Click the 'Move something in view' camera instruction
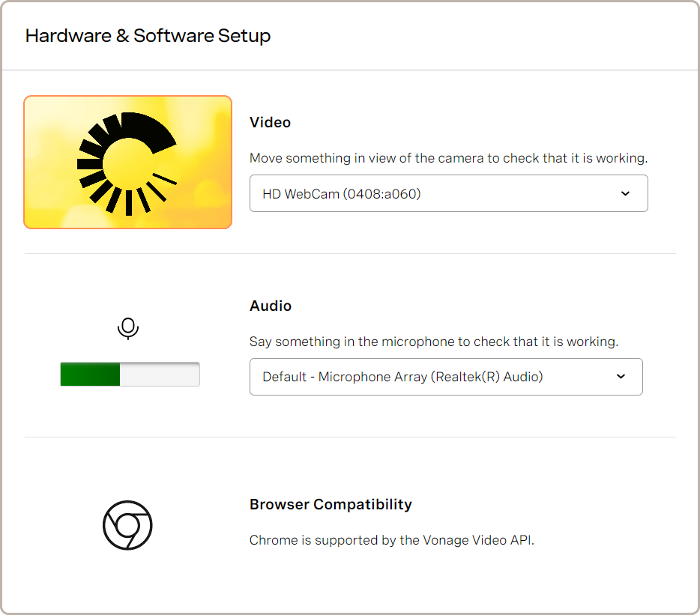The width and height of the screenshot is (700, 615). click(x=448, y=158)
